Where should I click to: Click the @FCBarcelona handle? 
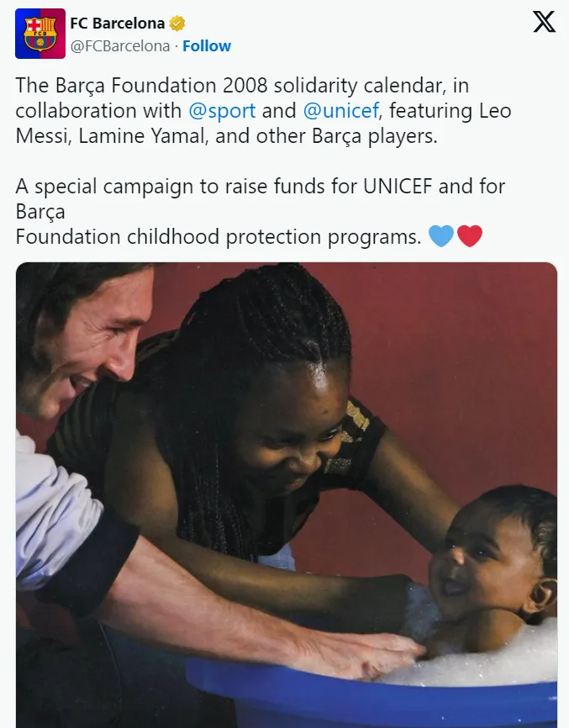[x=119, y=45]
